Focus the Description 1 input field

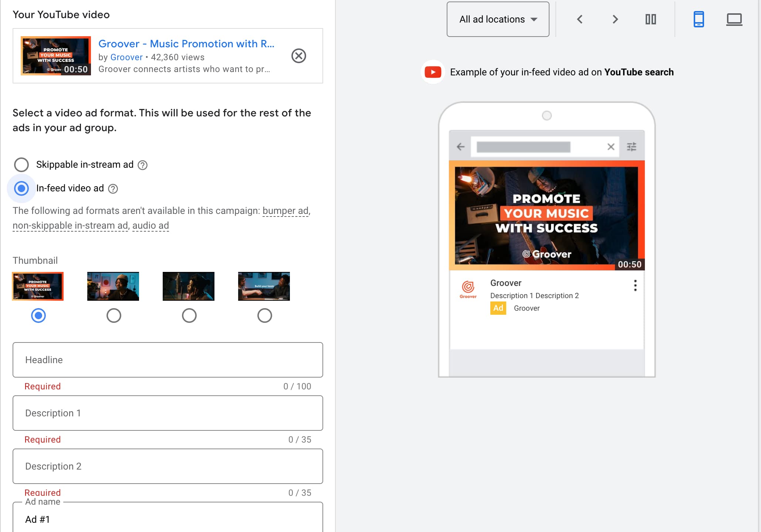(x=168, y=413)
